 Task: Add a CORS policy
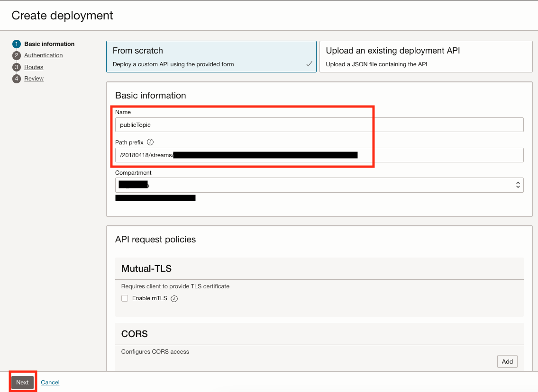507,362
